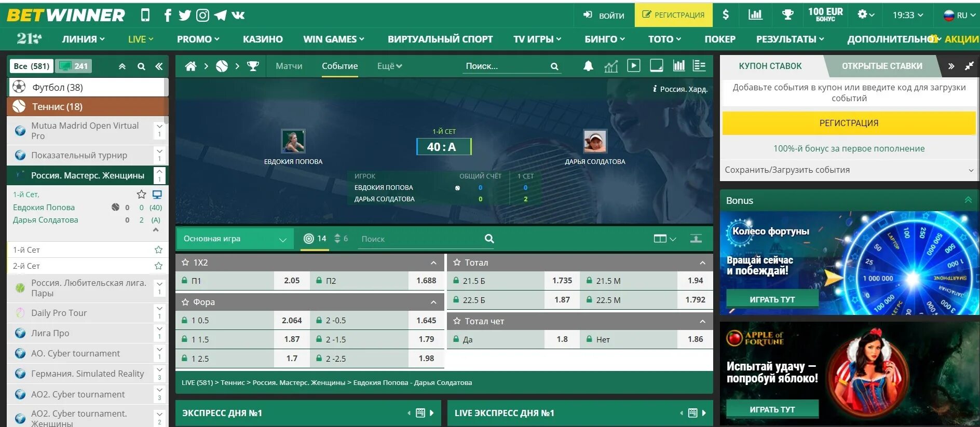Click the notification bell icon
This screenshot has width=980, height=427.
coord(588,66)
